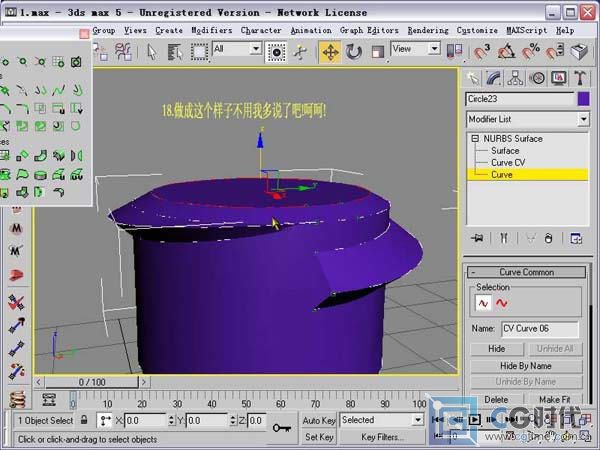Click the Mirror Selected Objects icon

454,51
